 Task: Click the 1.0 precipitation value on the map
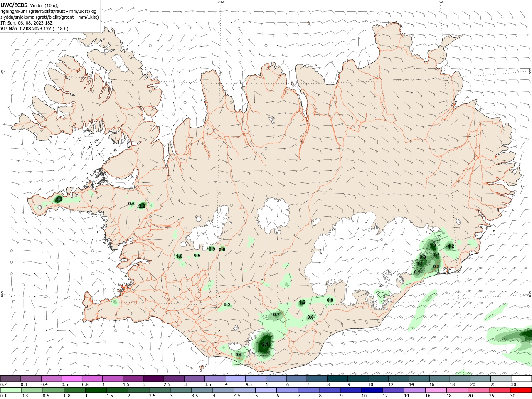(179, 256)
